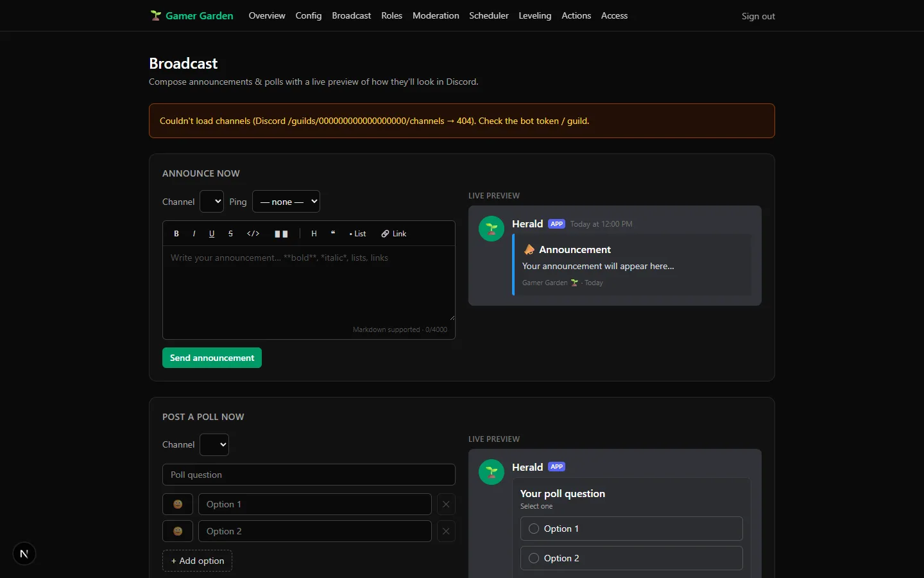Go to the Overview page
This screenshot has width=924, height=578.
(267, 15)
